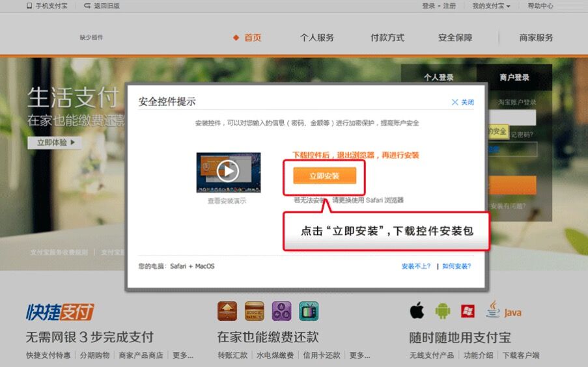Expand the 我的支付宝 dropdown

click(491, 6)
